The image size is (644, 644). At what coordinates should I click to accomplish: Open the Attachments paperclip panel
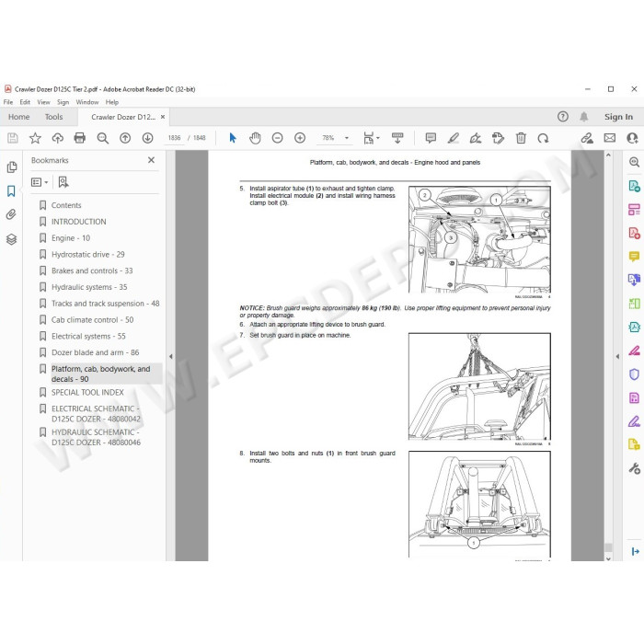click(x=11, y=214)
